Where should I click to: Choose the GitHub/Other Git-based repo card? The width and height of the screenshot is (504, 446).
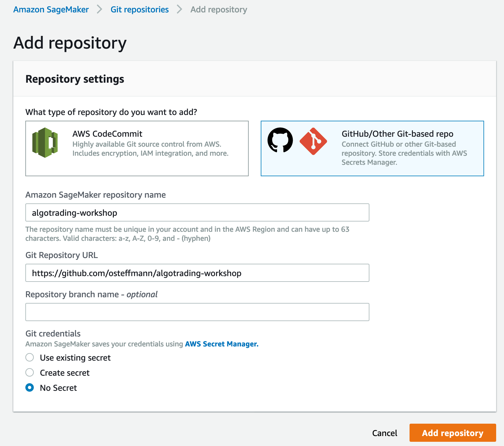pyautogui.click(x=372, y=148)
